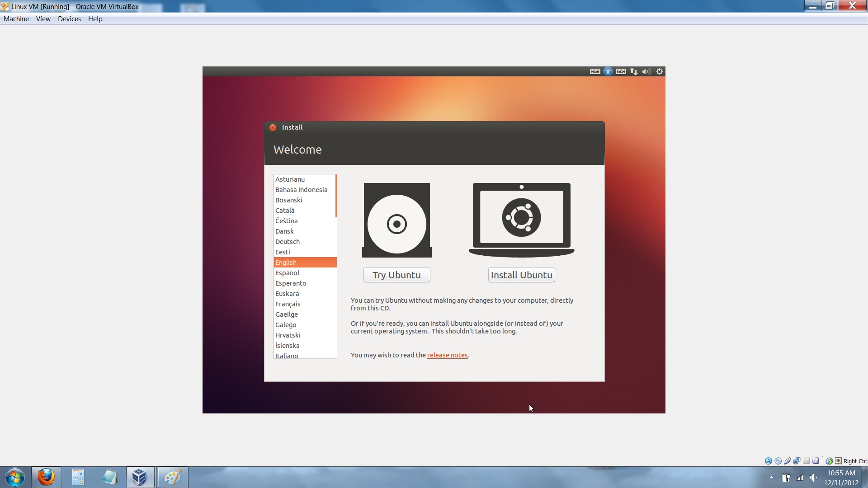
Task: Click the Try Ubuntu button
Action: click(396, 275)
